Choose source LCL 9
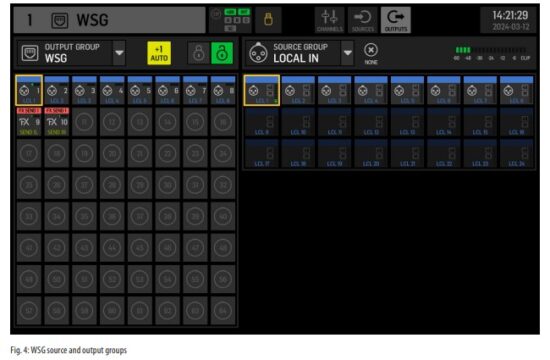This screenshot has width=550, height=360. point(262,122)
